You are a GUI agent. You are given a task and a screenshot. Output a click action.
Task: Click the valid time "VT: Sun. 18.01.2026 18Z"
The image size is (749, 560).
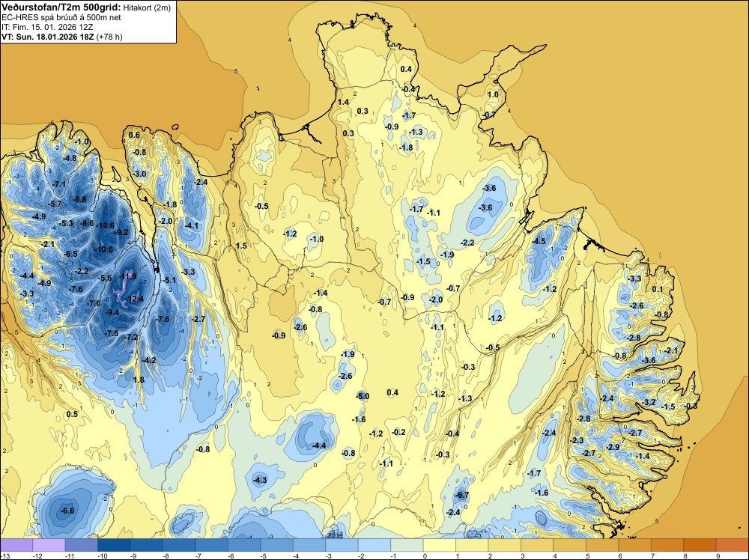click(48, 36)
